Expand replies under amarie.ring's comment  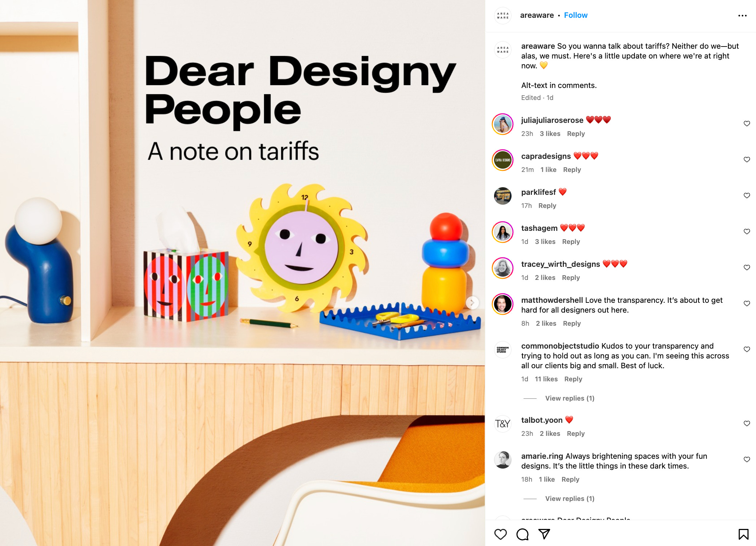569,499
